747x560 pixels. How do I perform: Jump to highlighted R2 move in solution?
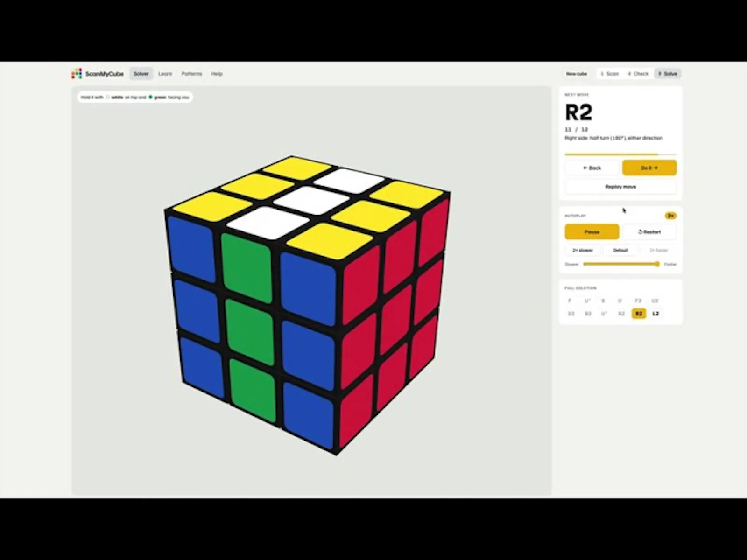[639, 314]
